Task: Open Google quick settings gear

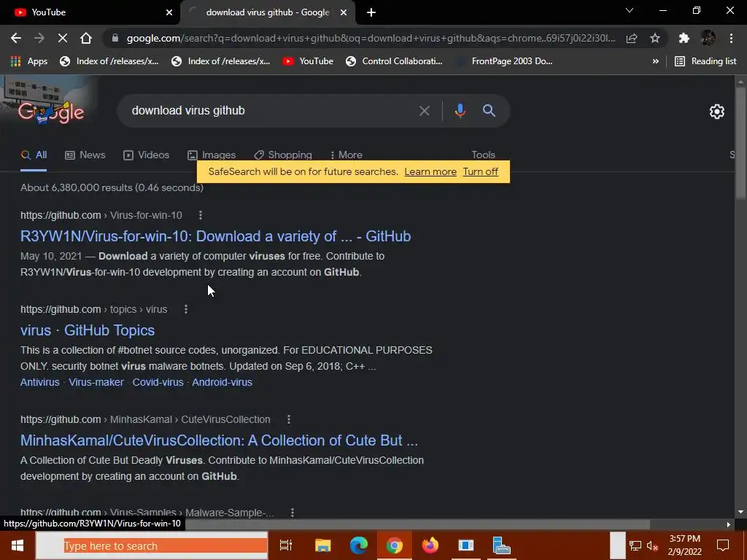Action: pyautogui.click(x=717, y=112)
